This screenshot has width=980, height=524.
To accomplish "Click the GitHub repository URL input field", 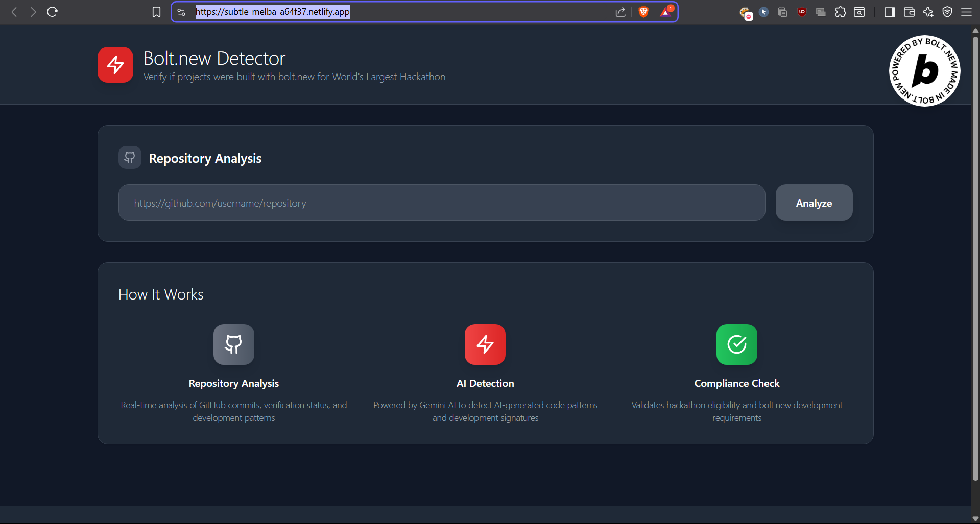I will point(442,203).
